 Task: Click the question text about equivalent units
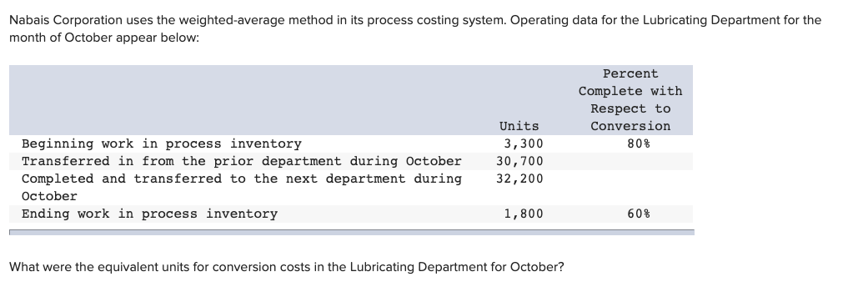287,267
